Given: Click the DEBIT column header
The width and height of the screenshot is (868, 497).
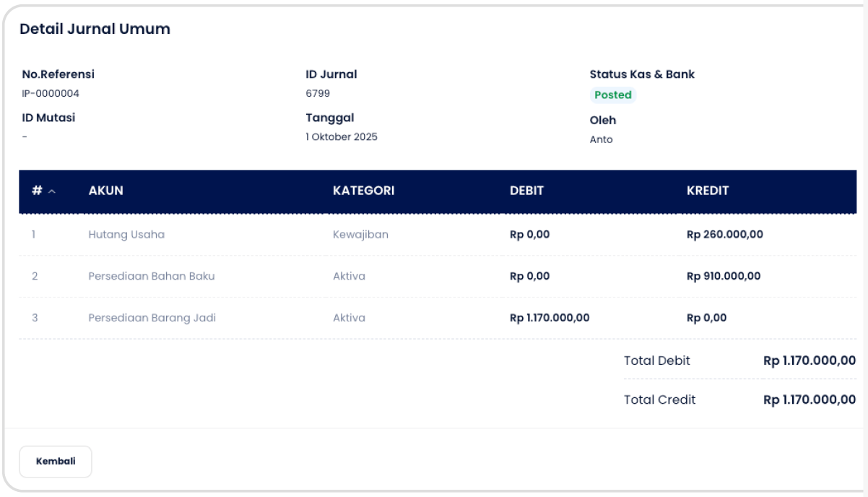Looking at the screenshot, I should pyautogui.click(x=526, y=191).
